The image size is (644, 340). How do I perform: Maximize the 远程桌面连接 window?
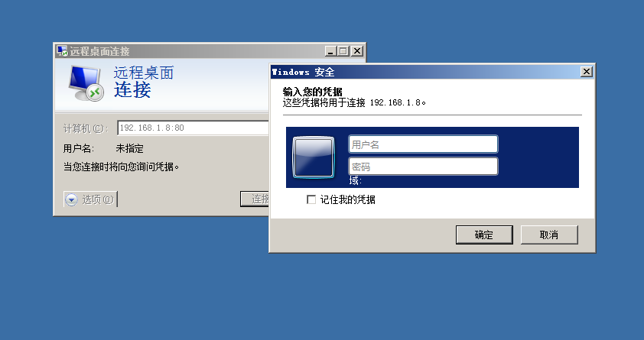343,51
